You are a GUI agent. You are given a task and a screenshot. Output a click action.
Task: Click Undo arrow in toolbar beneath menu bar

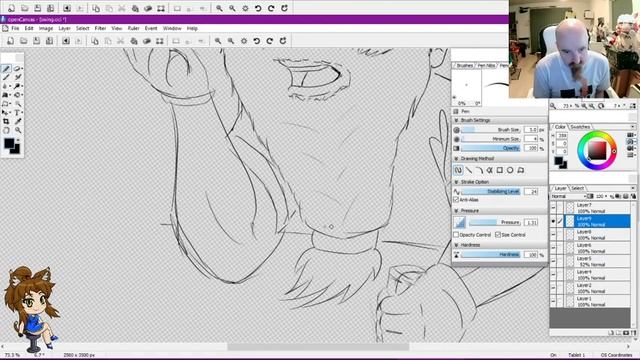[256, 41]
